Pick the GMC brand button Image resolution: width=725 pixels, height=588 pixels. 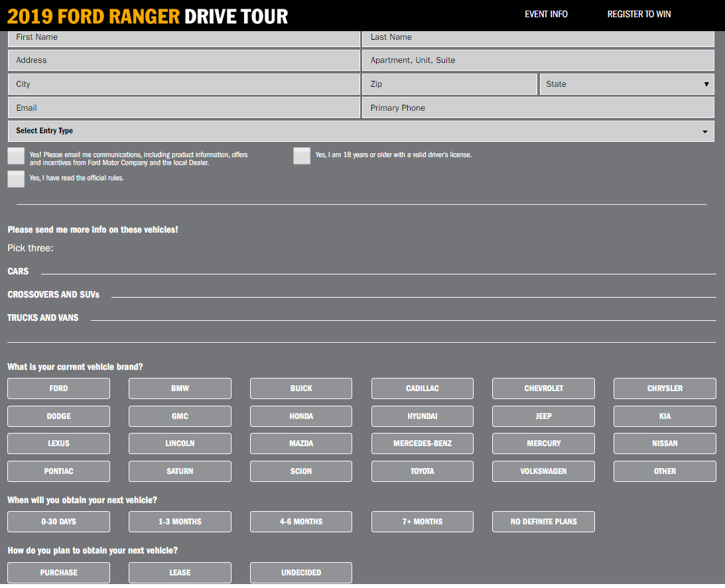click(180, 416)
